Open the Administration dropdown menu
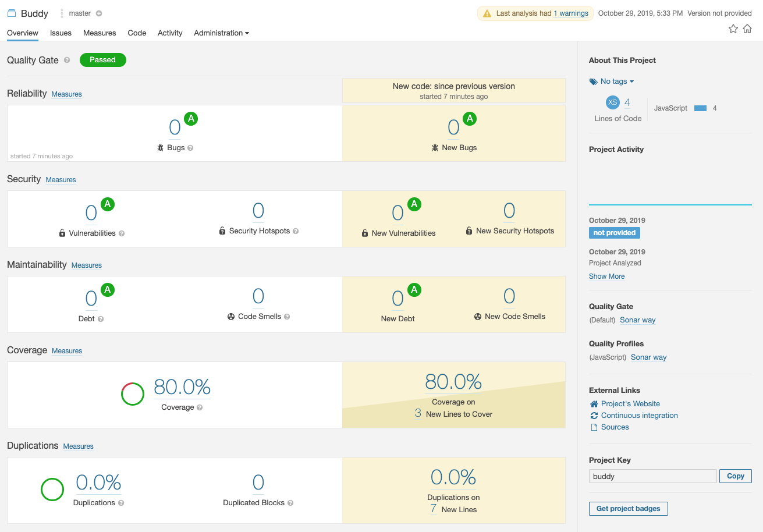The height and width of the screenshot is (532, 763). pos(221,33)
